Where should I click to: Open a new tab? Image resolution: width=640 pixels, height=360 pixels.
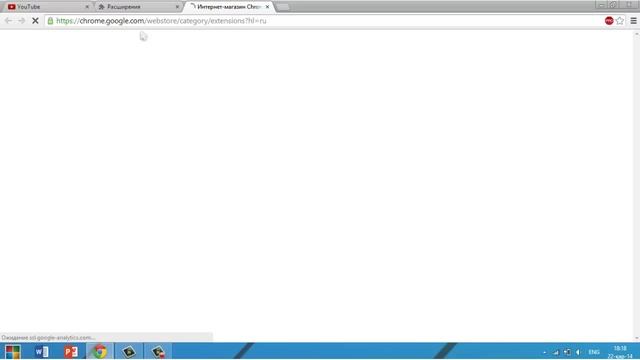[x=282, y=7]
